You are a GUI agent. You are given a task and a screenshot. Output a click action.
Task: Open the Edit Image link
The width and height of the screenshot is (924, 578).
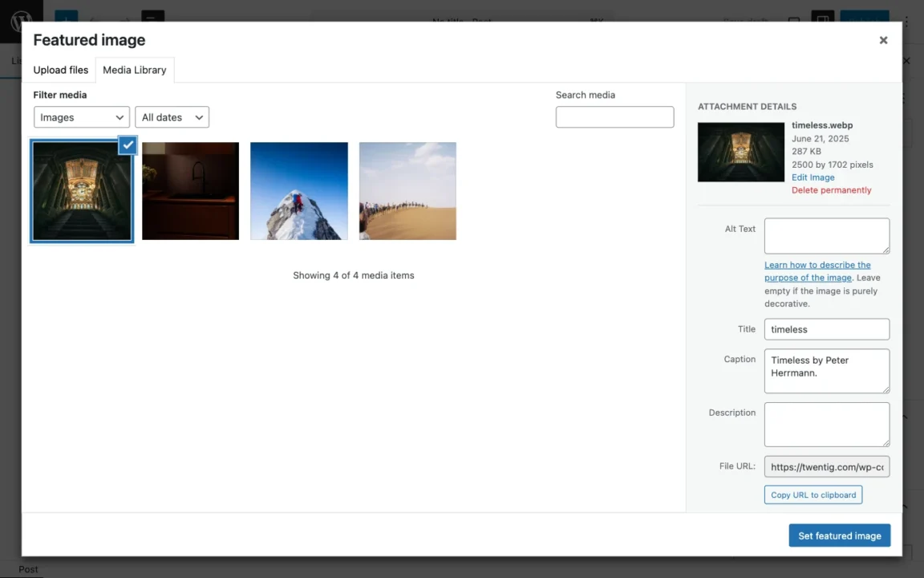coord(813,177)
